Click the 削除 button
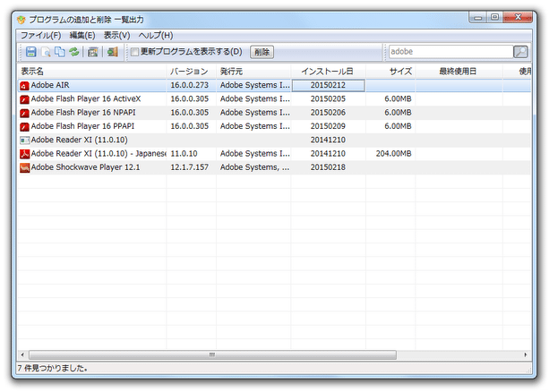549x392 pixels. click(262, 52)
